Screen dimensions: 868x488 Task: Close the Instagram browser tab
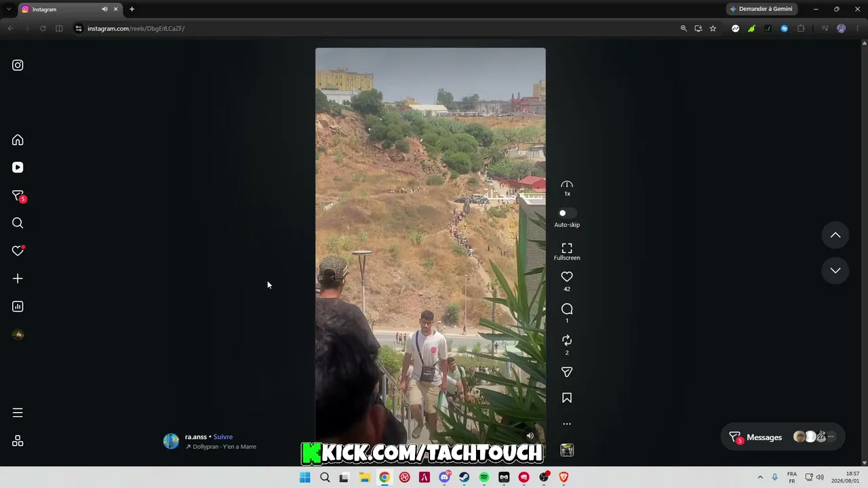116,9
